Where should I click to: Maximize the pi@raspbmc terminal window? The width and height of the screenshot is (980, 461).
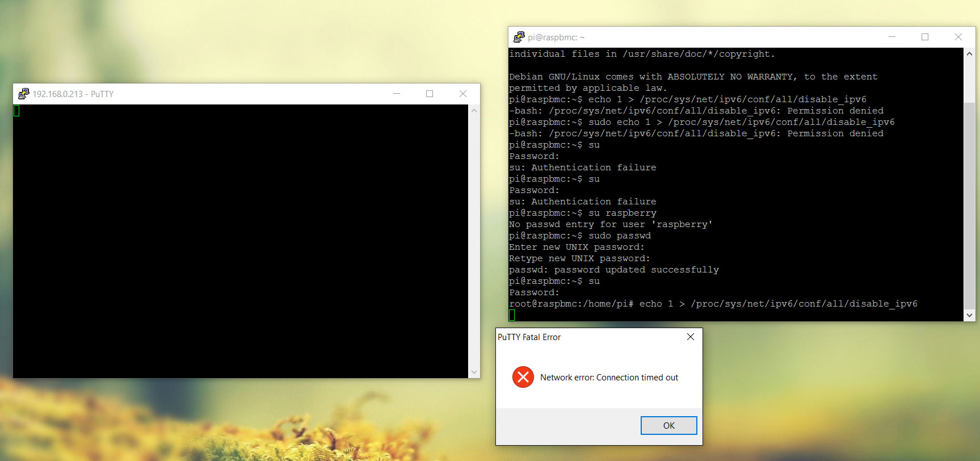click(x=925, y=37)
